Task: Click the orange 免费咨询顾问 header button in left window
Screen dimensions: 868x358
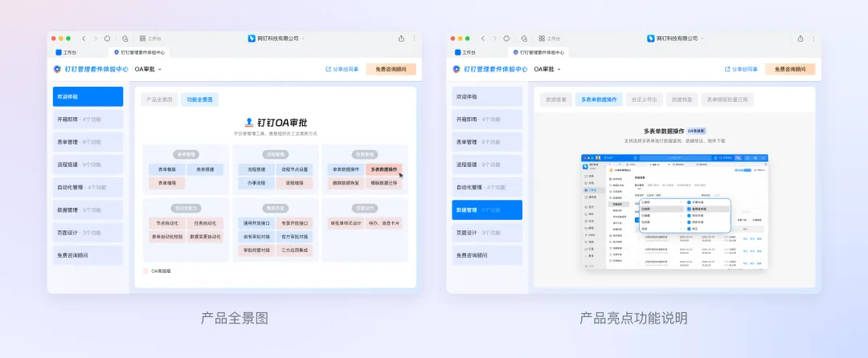Action: [x=391, y=69]
